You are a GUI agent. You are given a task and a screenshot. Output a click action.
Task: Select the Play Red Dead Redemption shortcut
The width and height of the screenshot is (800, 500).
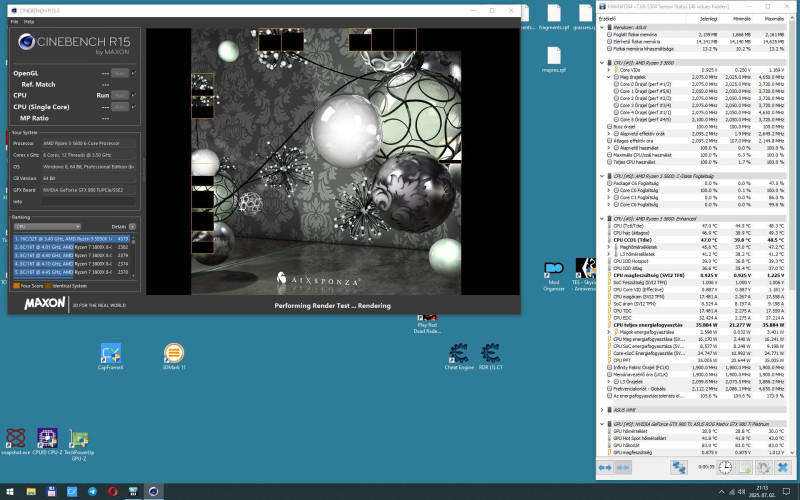427,324
